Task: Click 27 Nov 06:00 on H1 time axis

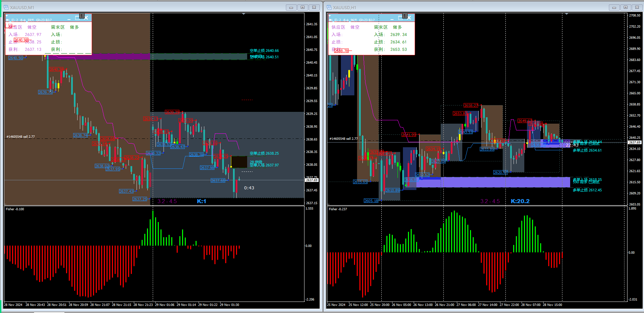Action: 466,305
